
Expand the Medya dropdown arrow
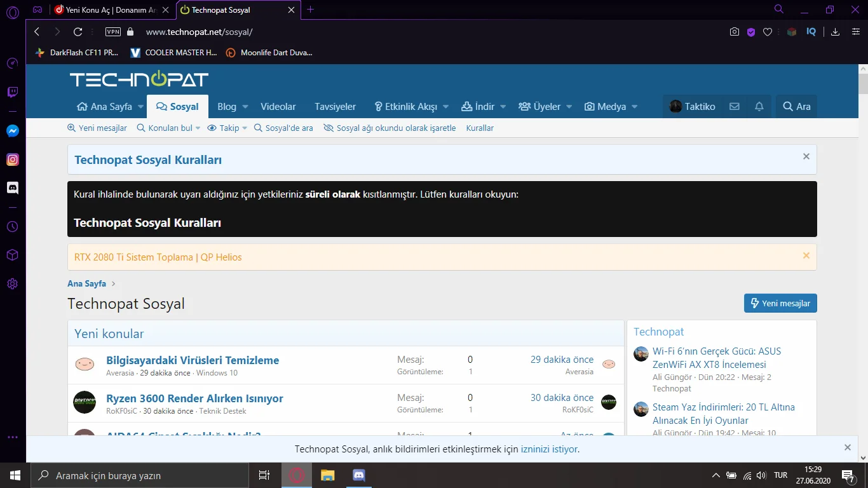pyautogui.click(x=635, y=107)
